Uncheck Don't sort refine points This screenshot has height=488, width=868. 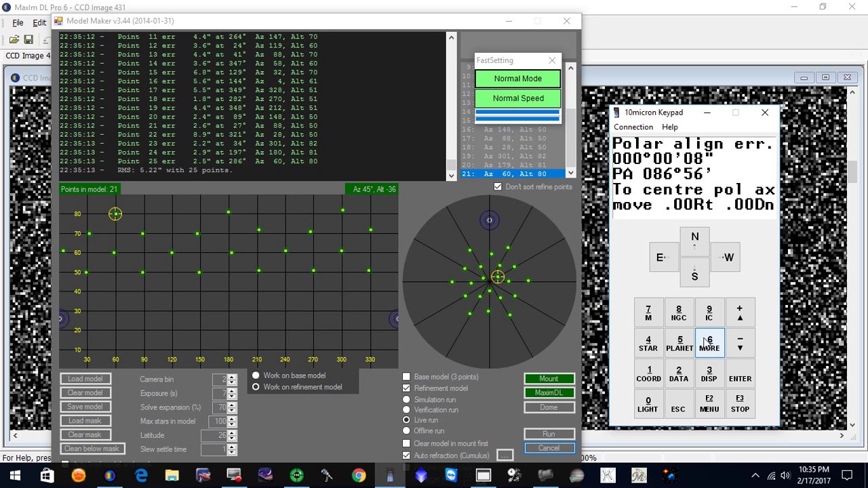(498, 187)
